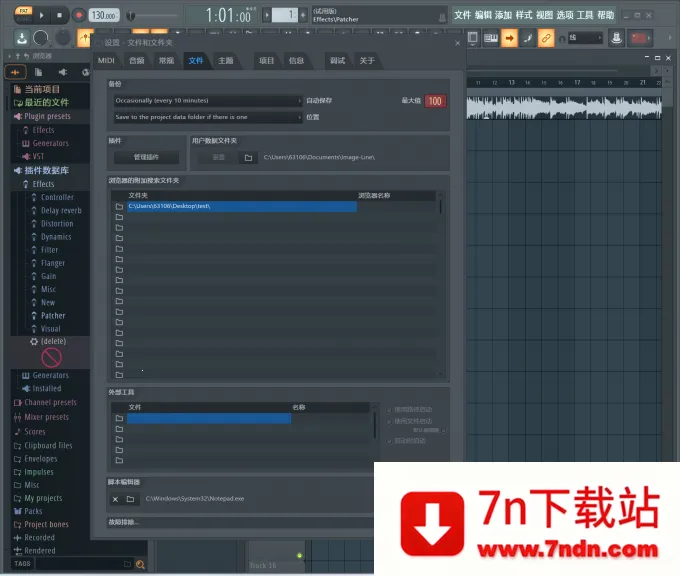
Task: Open the 添加 main menu
Action: [503, 15]
